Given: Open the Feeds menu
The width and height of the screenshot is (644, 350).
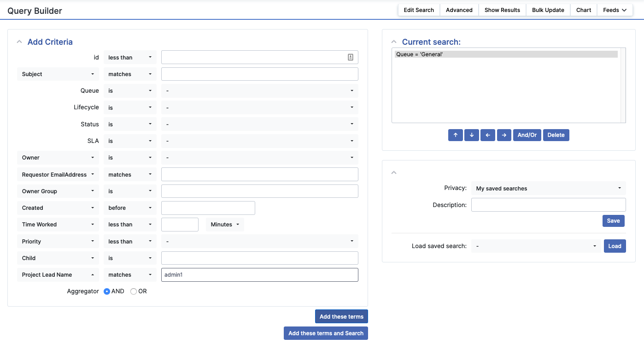Looking at the screenshot, I should coord(615,10).
